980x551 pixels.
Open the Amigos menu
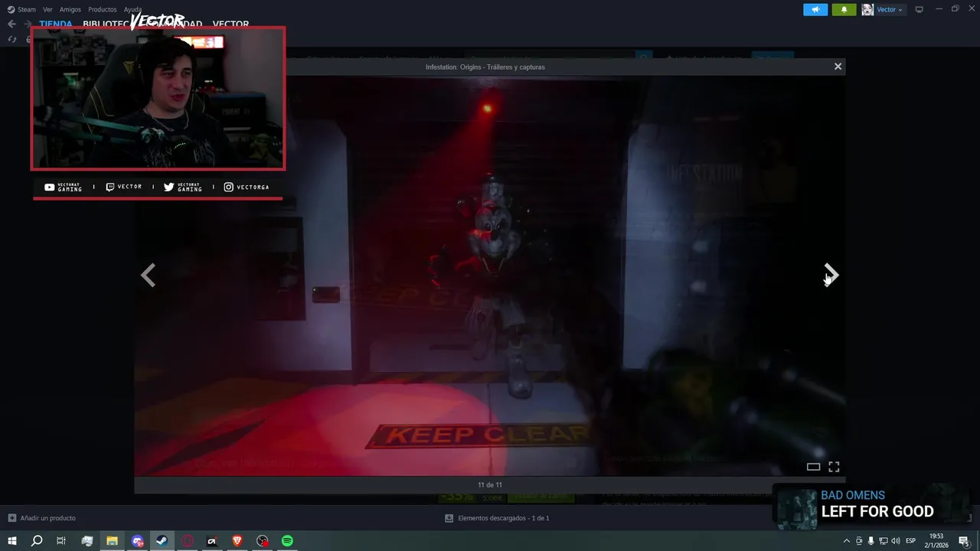[70, 9]
